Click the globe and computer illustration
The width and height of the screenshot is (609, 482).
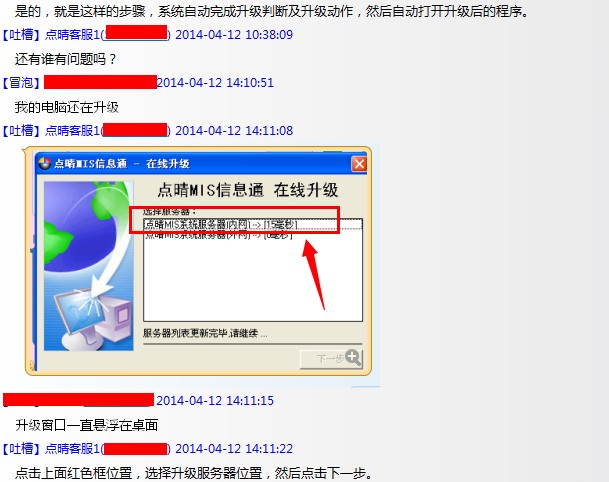pyautogui.click(x=89, y=266)
